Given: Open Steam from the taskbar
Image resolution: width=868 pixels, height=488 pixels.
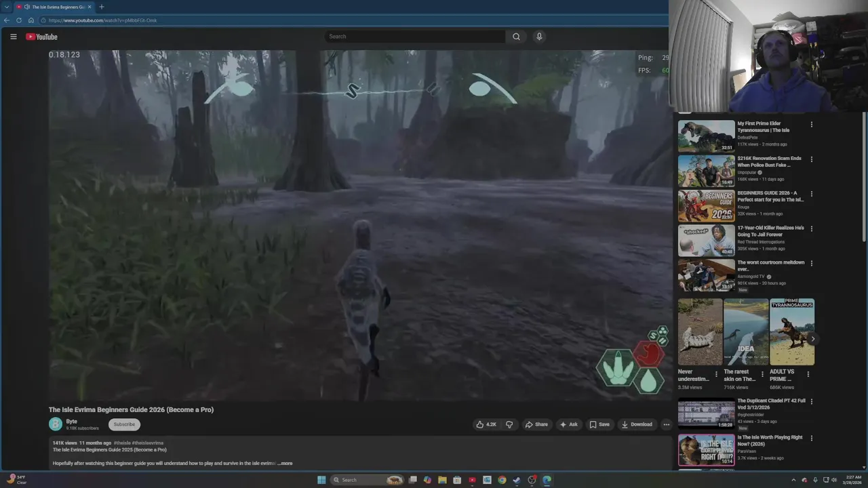Looking at the screenshot, I should [x=516, y=480].
